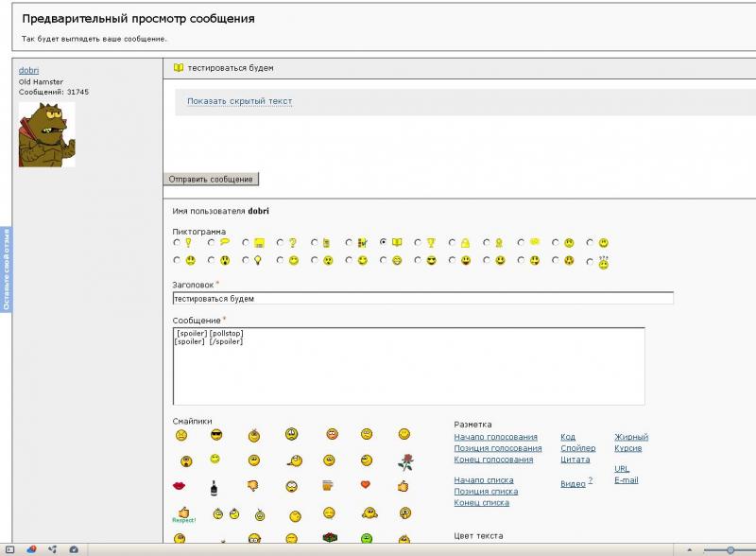This screenshot has width=756, height=556.
Task: Insert the Respect thumbs-up smiley
Action: [183, 514]
